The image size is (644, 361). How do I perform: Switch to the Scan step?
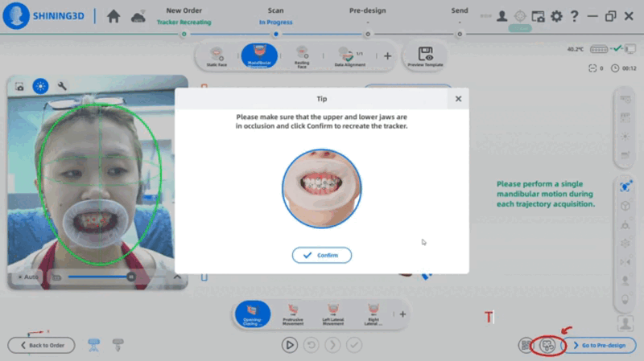pos(275,10)
